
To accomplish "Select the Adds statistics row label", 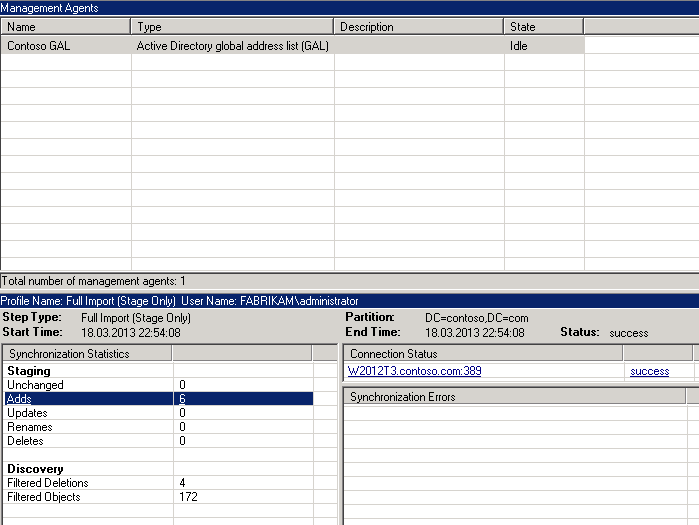I will tap(19, 399).
